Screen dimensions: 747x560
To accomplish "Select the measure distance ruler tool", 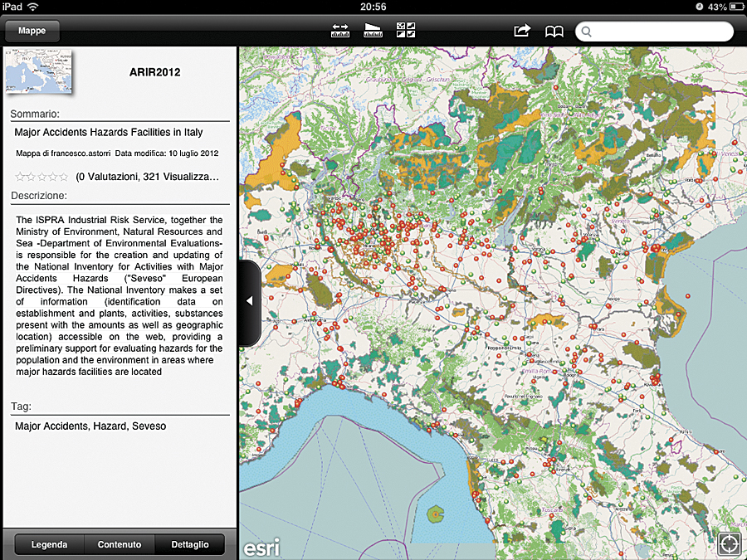I will point(339,31).
